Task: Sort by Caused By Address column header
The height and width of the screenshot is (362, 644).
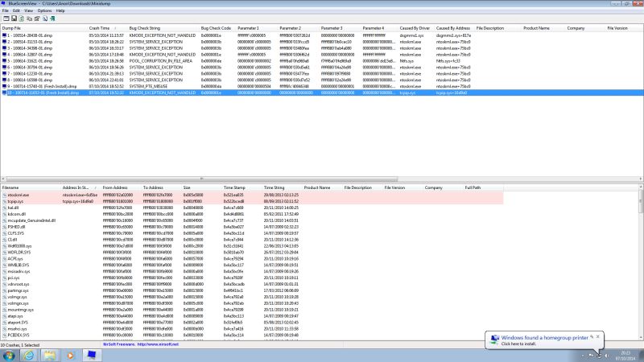Action: [x=454, y=28]
